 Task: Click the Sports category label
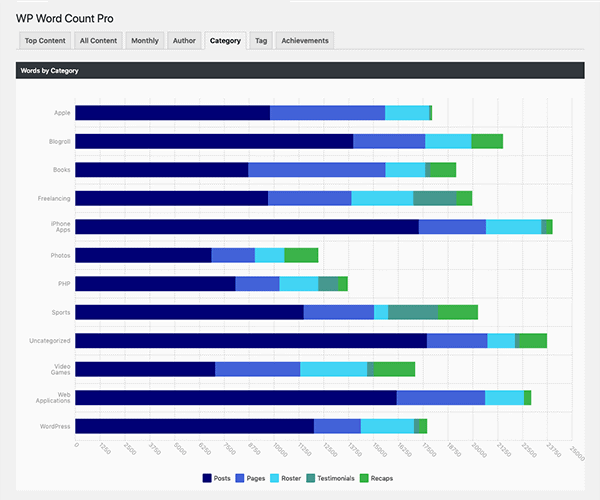(x=61, y=313)
